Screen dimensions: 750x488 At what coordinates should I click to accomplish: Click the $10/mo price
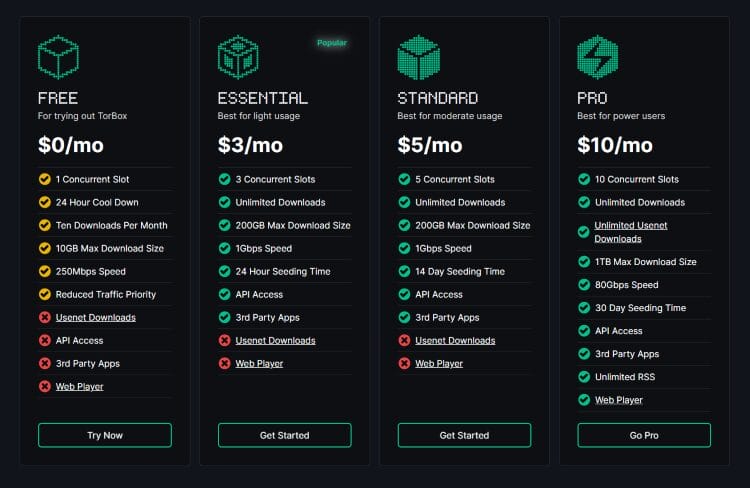pyautogui.click(x=615, y=145)
